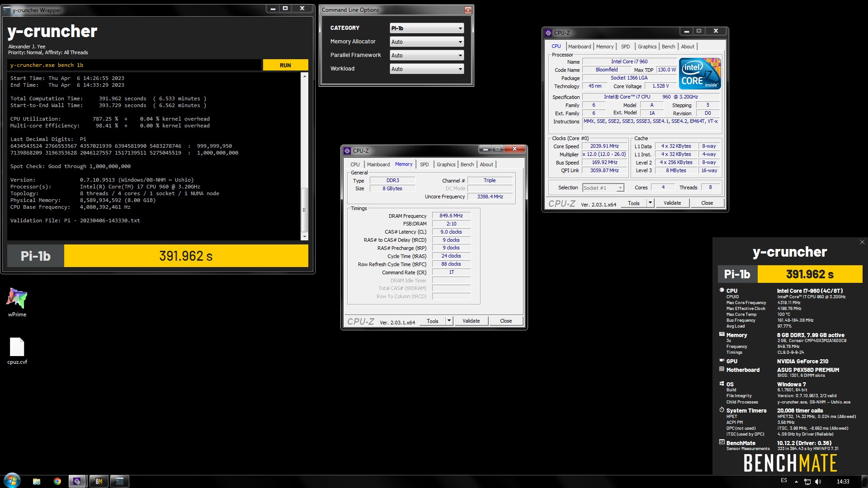Click Close in CPU-Z Memory window
The width and height of the screenshot is (868, 488).
pyautogui.click(x=506, y=321)
